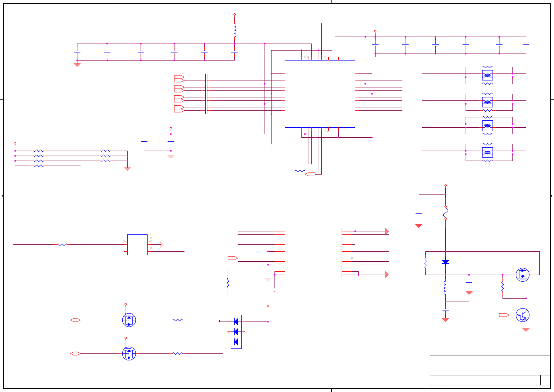
Task: Select the resistor right of the upper MOSFET
Action: [177, 320]
